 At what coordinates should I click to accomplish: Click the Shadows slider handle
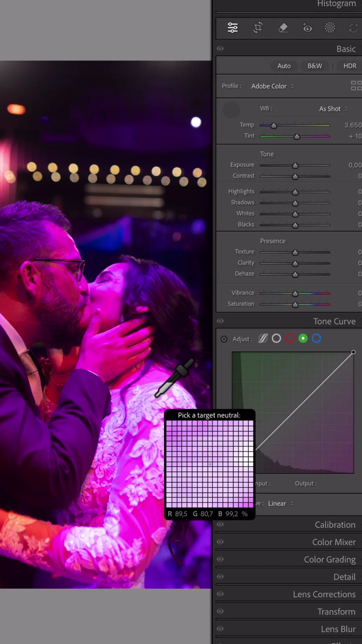click(x=295, y=203)
